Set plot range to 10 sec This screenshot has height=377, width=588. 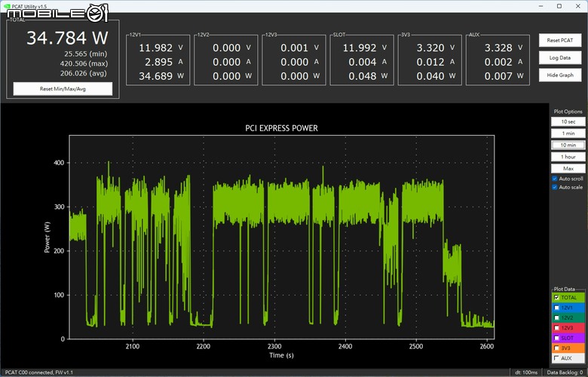[568, 121]
